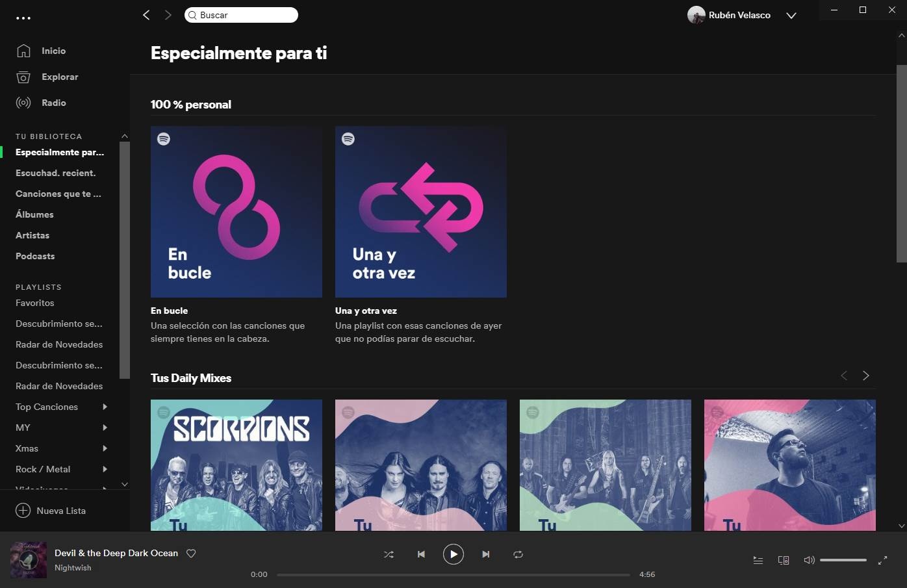Open Canciones que te gustan
The image size is (907, 588).
pos(58,194)
